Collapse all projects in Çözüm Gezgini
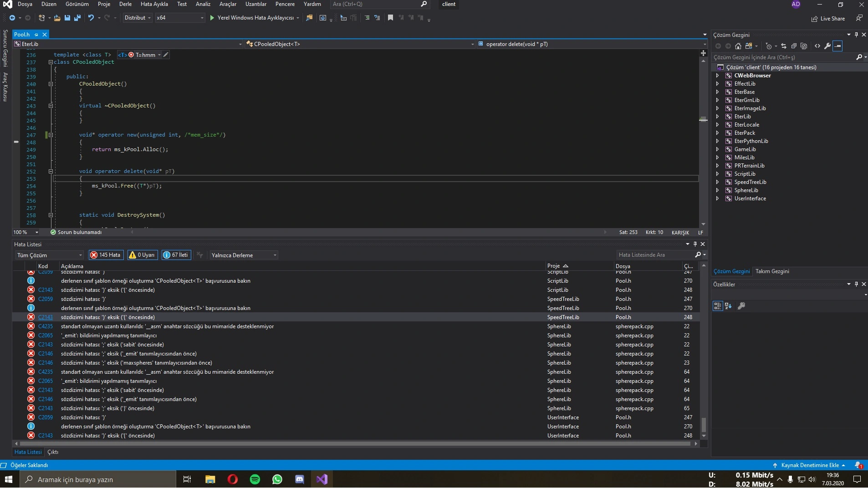The image size is (868, 488). [x=794, y=46]
